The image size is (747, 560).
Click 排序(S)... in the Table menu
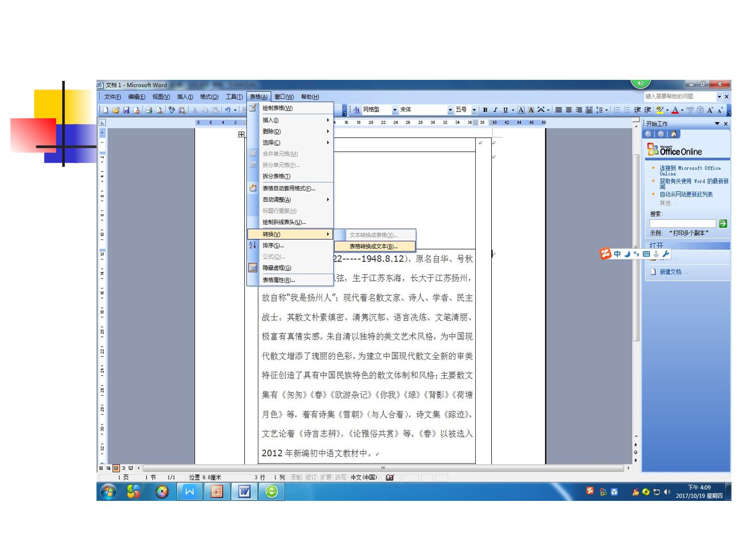[290, 246]
